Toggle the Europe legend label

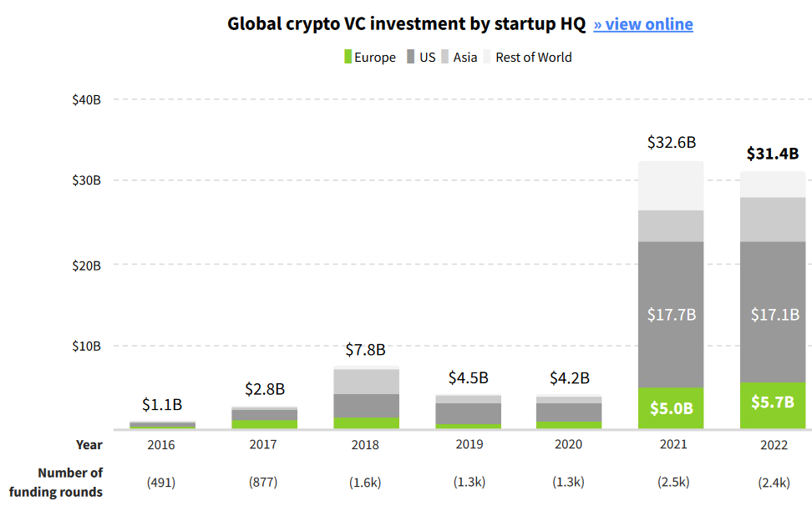(375, 58)
